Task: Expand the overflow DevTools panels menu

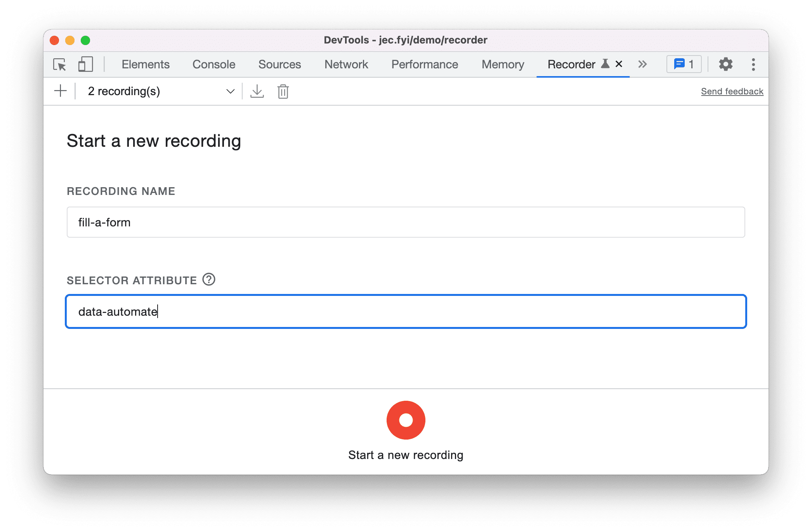Action: (x=643, y=64)
